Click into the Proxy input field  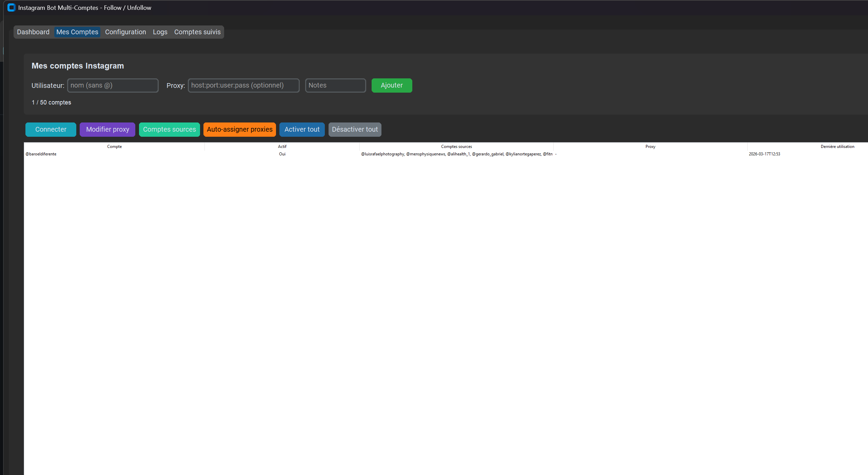(x=243, y=85)
